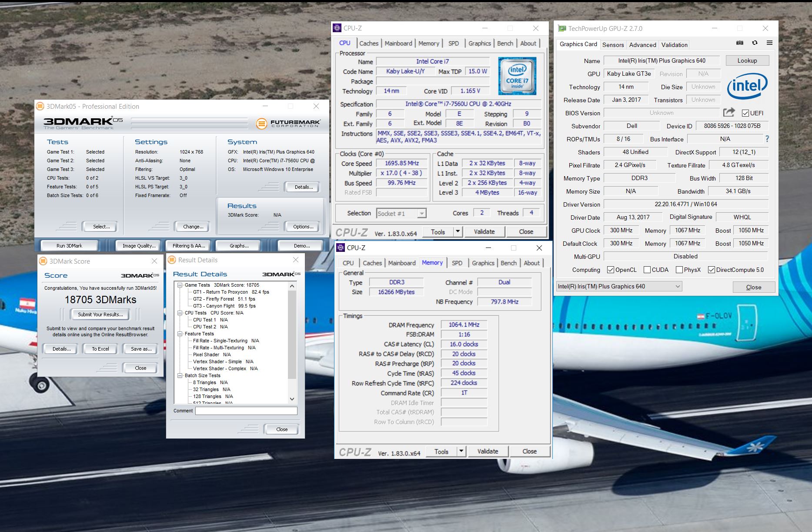Toggle the CUDA checkbox
This screenshot has width=812, height=532.
(647, 270)
